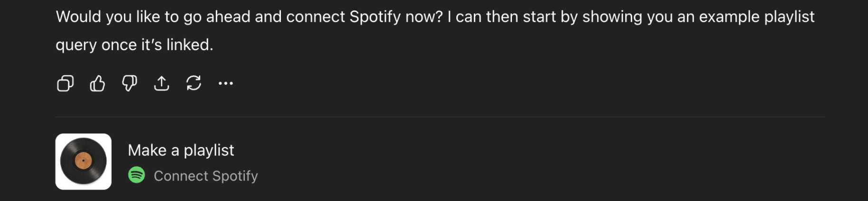Image resolution: width=868 pixels, height=201 pixels.
Task: Share the response via the upload arrow icon
Action: [162, 84]
